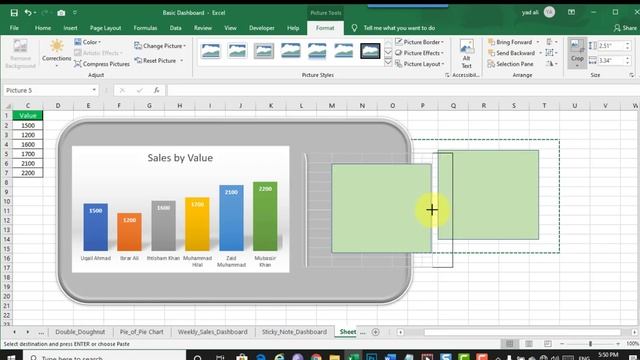Click Tell me what you want to do
This screenshot has width=640, height=360.
(x=399, y=28)
